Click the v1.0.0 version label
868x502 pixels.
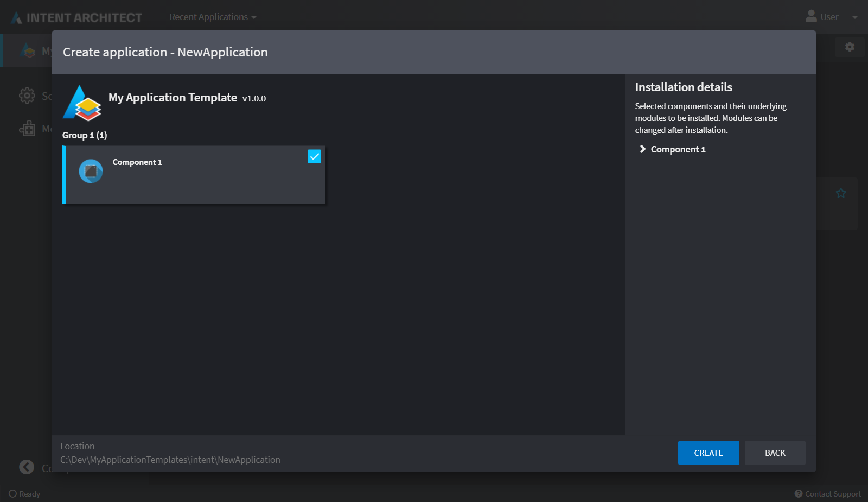(x=254, y=99)
